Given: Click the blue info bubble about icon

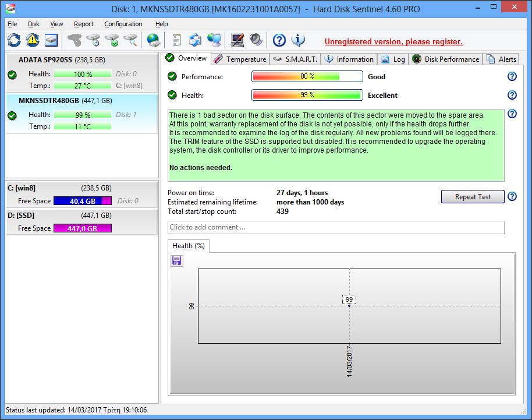Looking at the screenshot, I should 297,40.
